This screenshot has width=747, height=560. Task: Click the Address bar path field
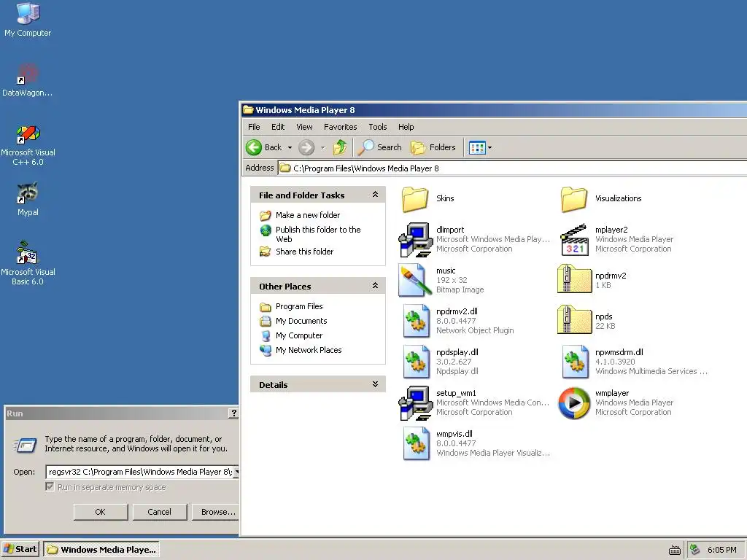pyautogui.click(x=512, y=168)
